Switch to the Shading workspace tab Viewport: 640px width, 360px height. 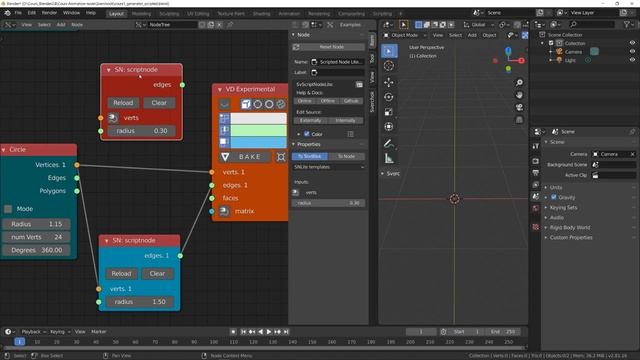tap(261, 14)
